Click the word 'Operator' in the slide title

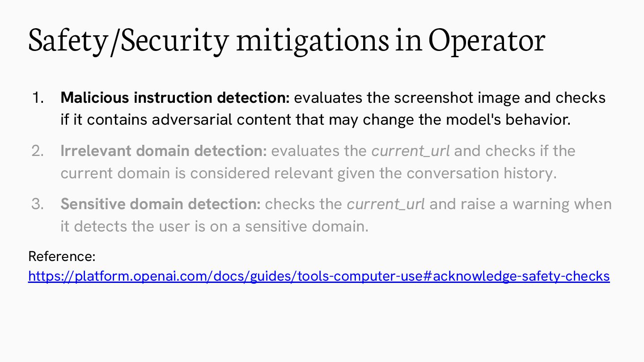coord(487,40)
